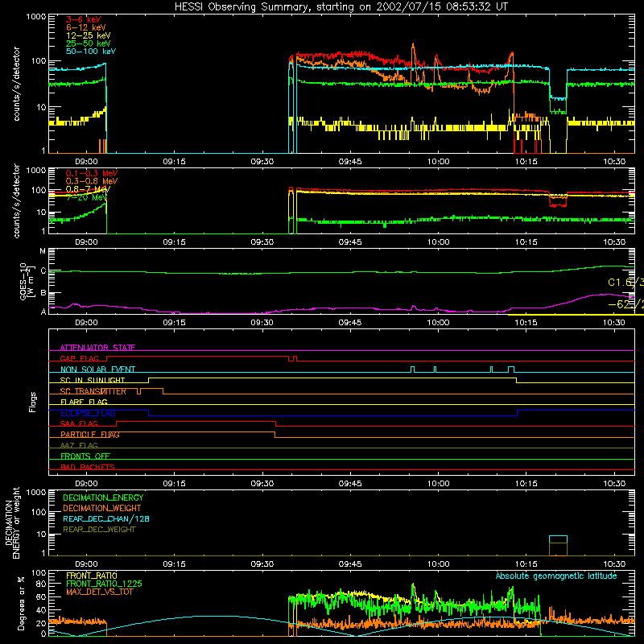Select the BAD_PACKETS flag label
The image size is (644, 644).
click(x=88, y=467)
